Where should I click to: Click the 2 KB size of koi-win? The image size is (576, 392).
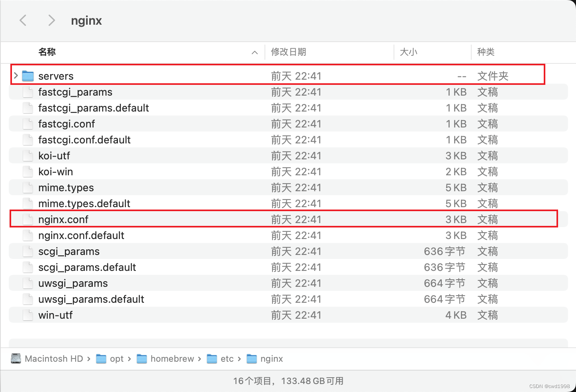[456, 172]
